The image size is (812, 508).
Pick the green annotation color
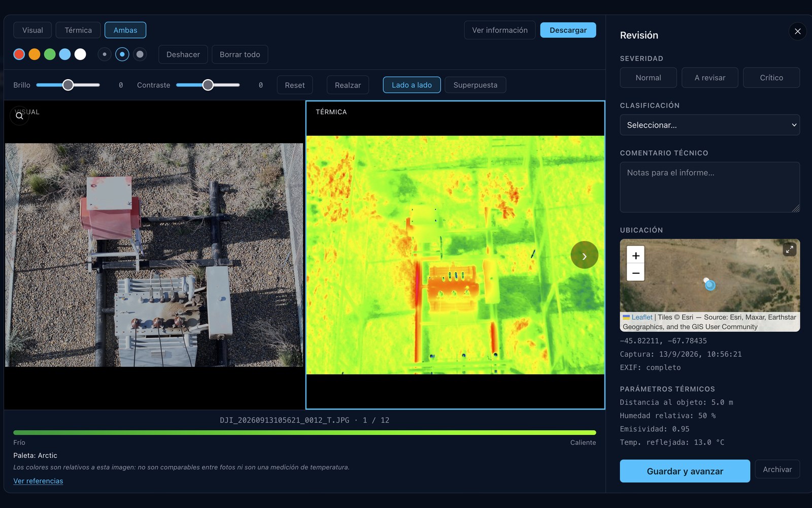[x=50, y=54]
